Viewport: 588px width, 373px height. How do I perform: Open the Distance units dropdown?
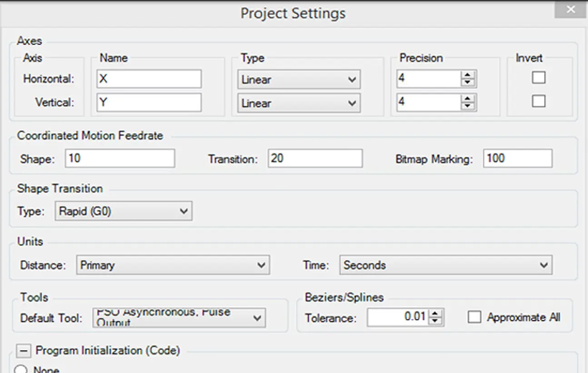(x=173, y=265)
